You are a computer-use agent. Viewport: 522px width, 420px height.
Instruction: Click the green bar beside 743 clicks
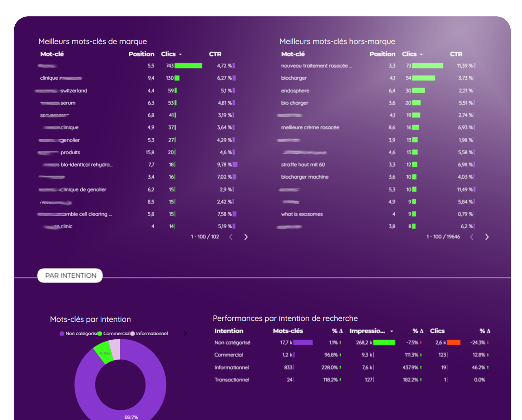tap(188, 66)
